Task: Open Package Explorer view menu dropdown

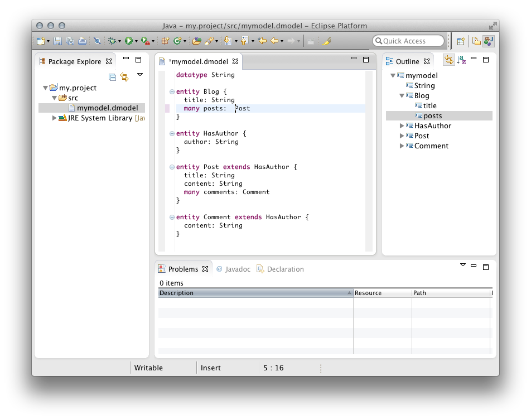Action: [140, 75]
